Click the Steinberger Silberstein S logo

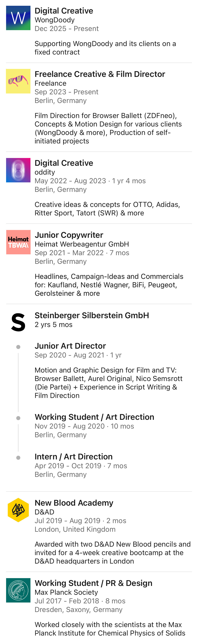(x=18, y=322)
